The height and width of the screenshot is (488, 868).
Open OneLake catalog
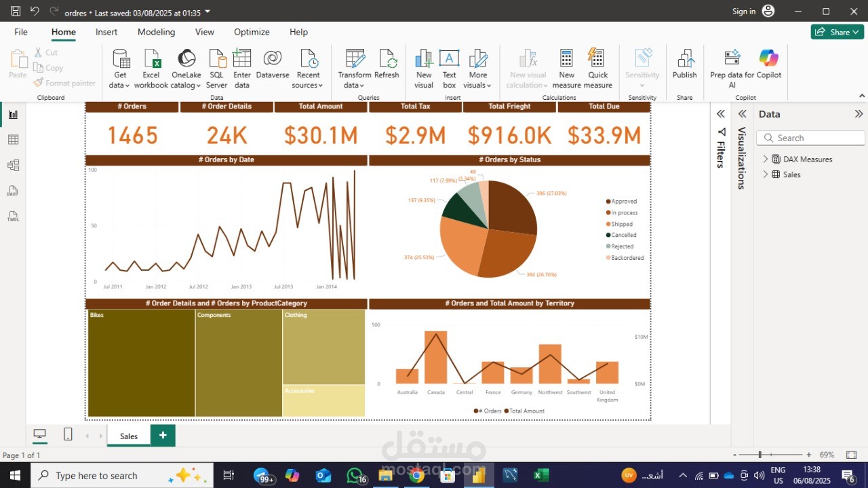[x=186, y=69]
